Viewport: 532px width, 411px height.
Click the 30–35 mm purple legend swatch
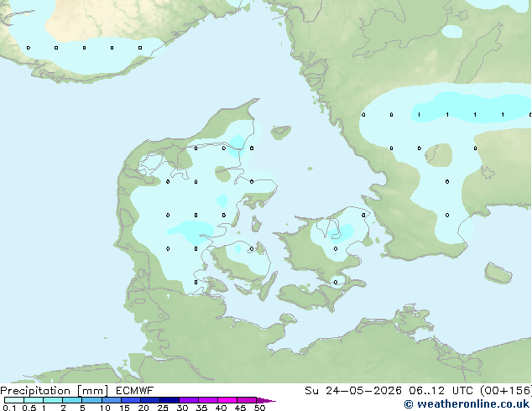[188, 400]
